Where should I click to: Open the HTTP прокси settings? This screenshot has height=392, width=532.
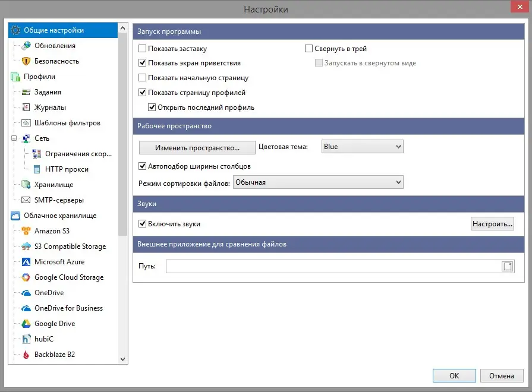pos(65,169)
